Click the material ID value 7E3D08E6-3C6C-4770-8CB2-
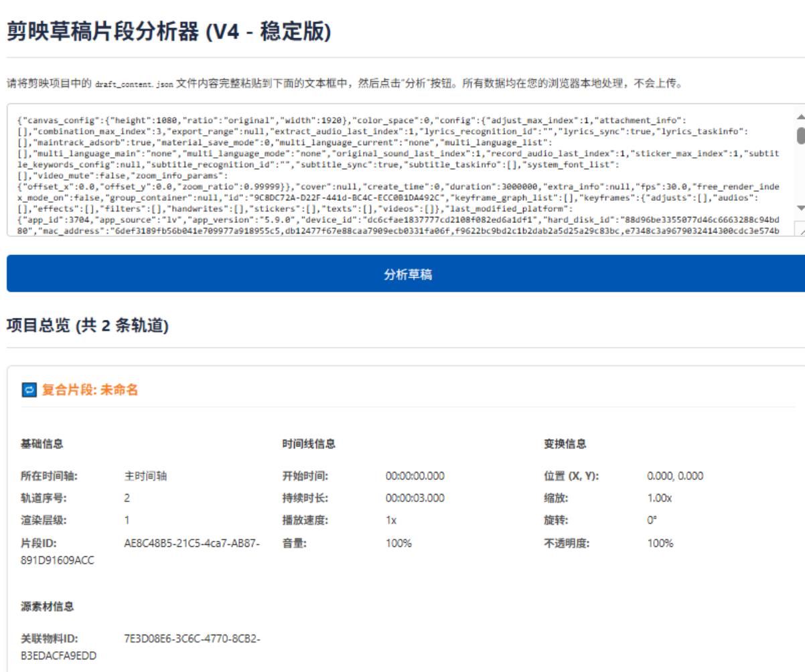The height and width of the screenshot is (672, 805). 193,640
